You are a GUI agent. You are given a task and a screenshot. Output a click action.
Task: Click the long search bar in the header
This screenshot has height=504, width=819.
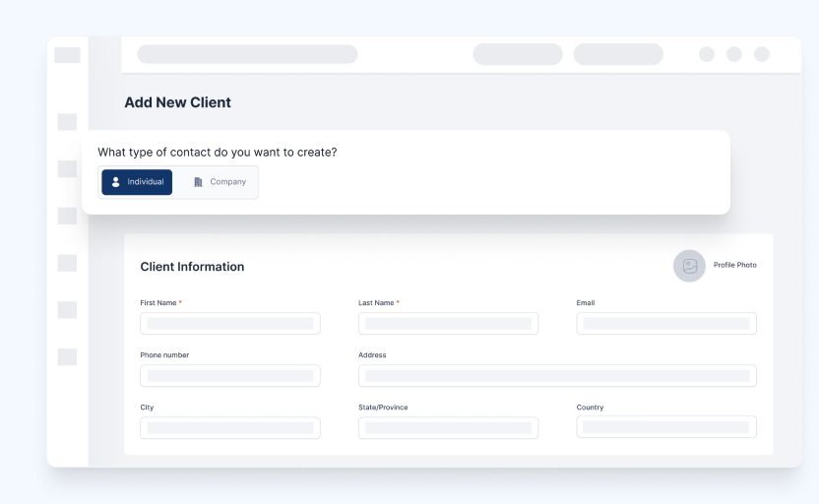click(x=247, y=54)
